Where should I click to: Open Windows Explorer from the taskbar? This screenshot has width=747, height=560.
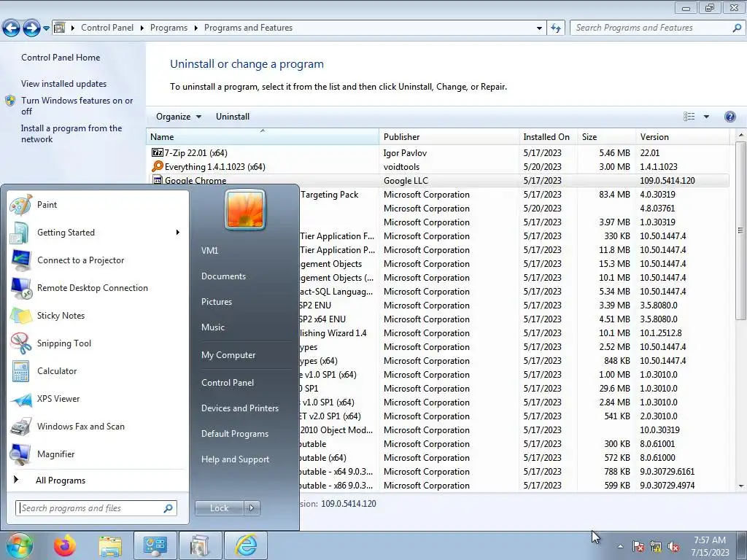(110, 545)
